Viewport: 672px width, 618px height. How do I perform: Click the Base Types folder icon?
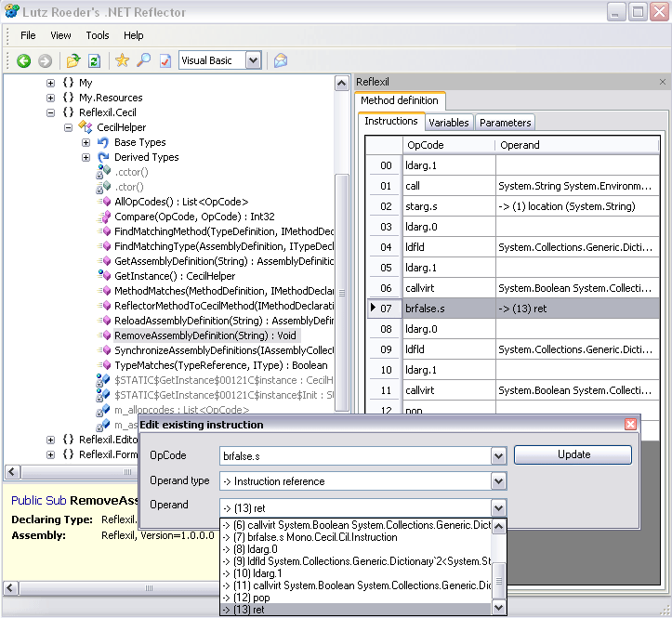click(103, 142)
